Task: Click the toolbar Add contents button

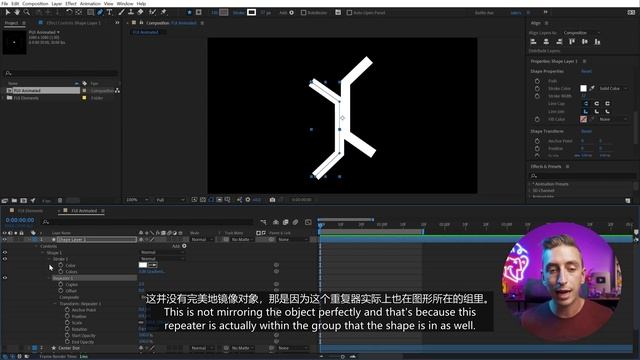Action: point(291,13)
